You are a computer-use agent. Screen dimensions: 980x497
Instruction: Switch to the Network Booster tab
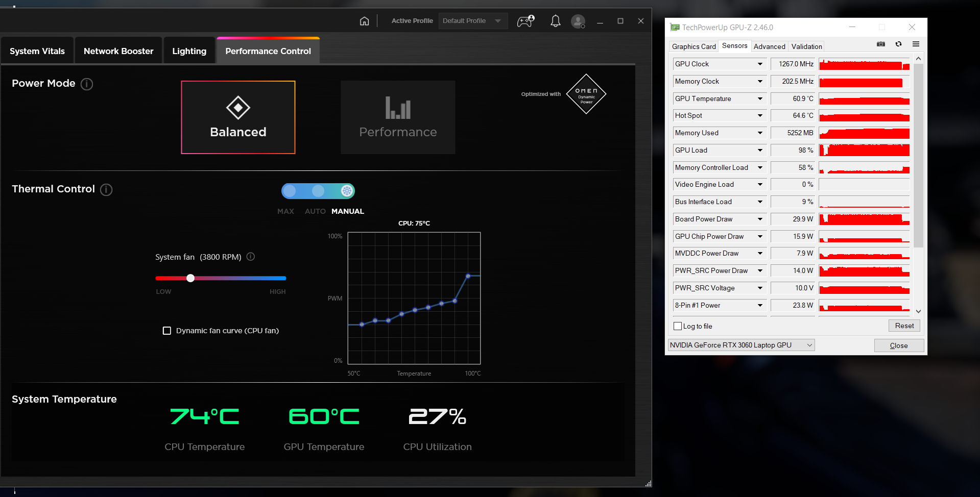tap(118, 50)
